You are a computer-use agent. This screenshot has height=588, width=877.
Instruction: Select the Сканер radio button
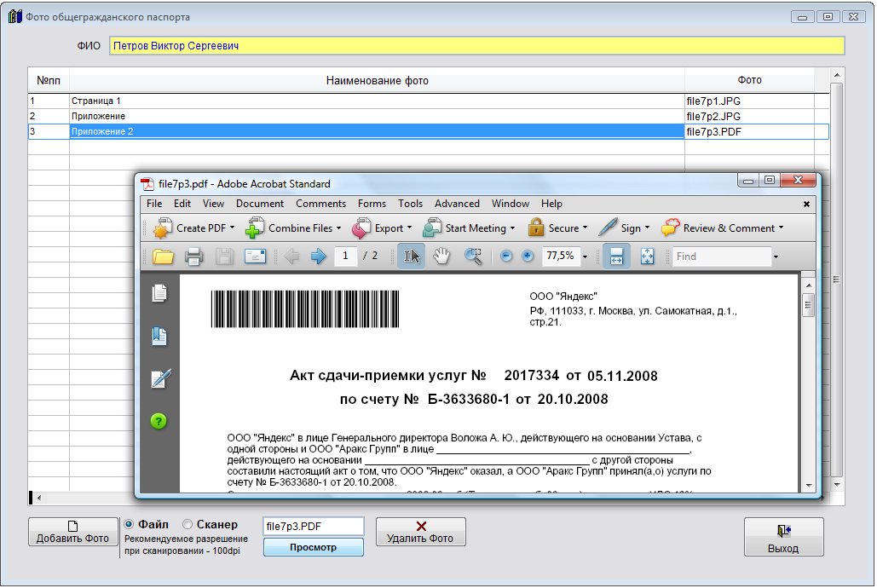[x=188, y=525]
